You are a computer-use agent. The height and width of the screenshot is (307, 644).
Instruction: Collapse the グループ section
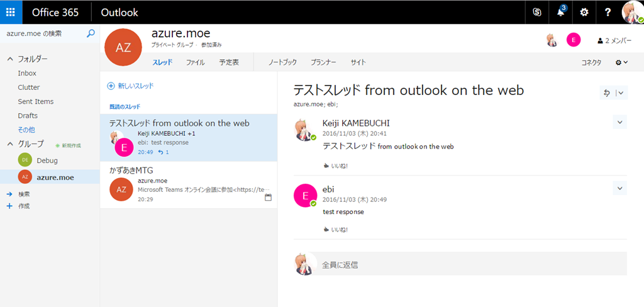click(10, 144)
